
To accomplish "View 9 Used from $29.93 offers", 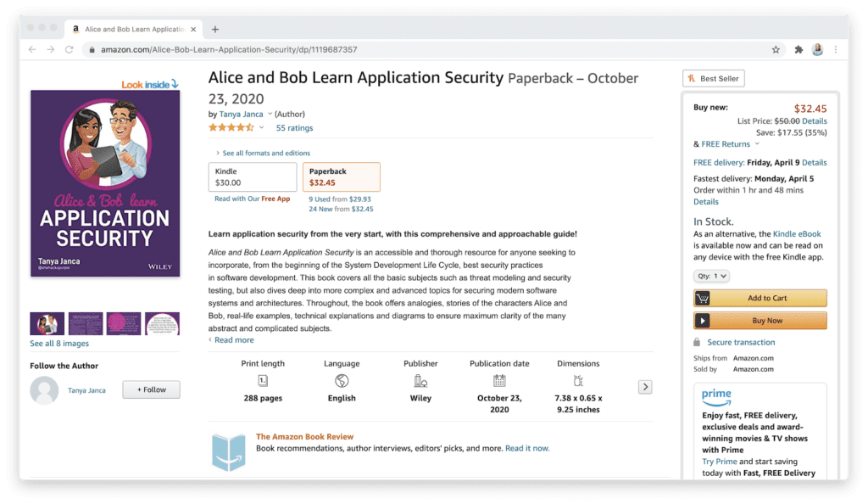I will tap(340, 199).
